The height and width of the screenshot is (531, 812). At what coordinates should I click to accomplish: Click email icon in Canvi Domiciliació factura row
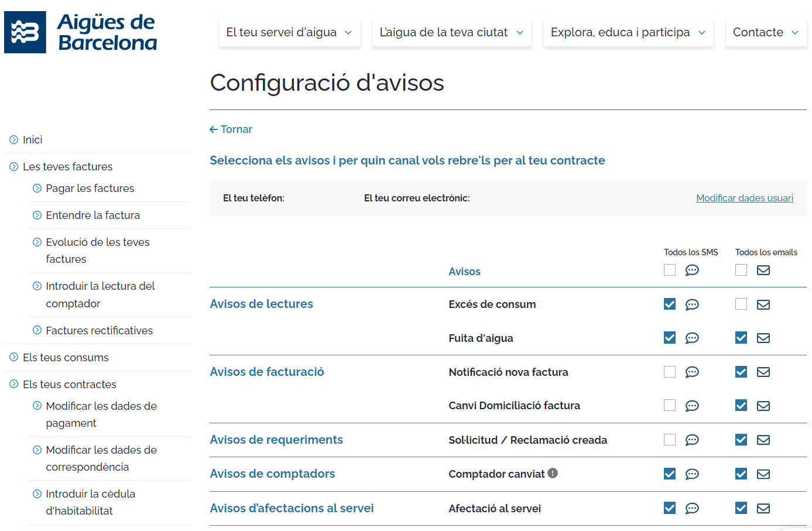(x=763, y=406)
